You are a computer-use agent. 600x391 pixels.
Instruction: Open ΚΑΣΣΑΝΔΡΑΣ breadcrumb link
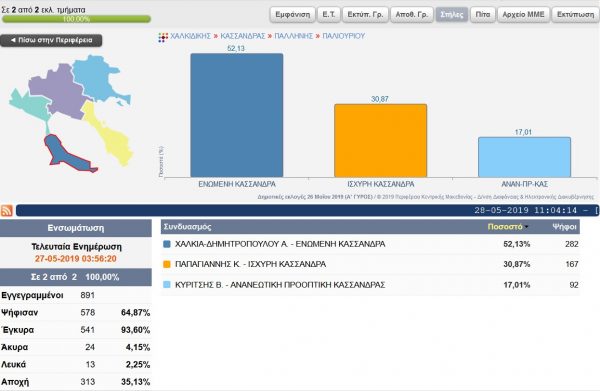click(x=243, y=36)
